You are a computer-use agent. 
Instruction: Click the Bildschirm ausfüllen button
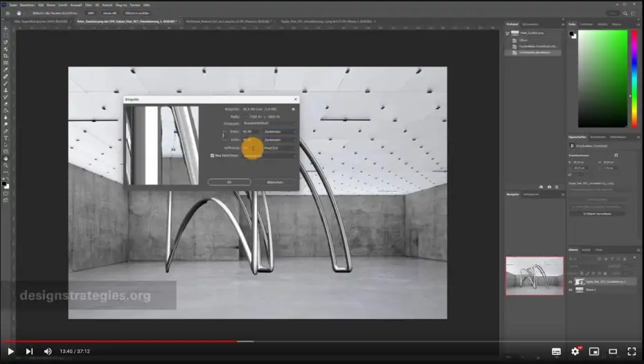(137, 13)
